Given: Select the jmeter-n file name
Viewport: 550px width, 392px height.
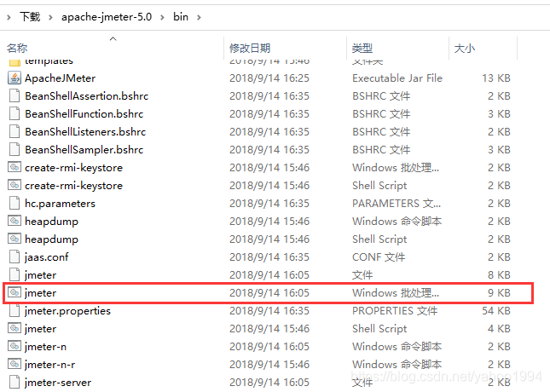Looking at the screenshot, I should point(45,346).
